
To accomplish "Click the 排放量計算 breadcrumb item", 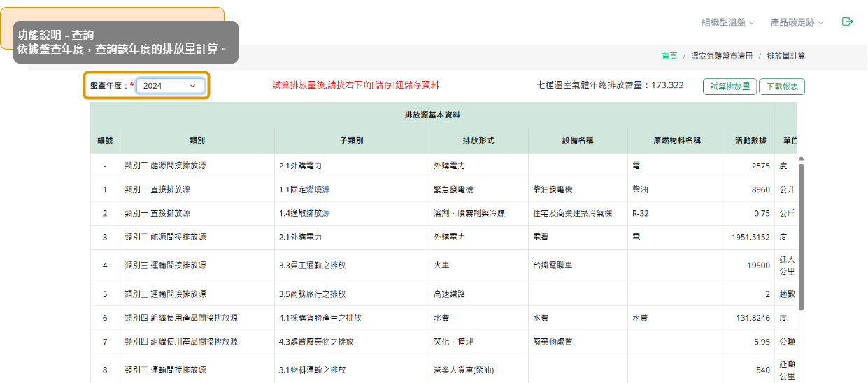I will click(785, 56).
